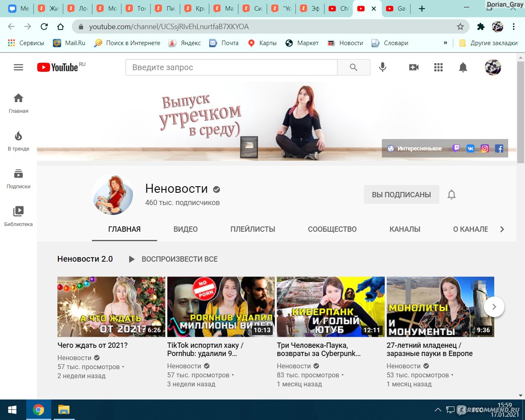525x420 pixels.
Task: Open the Chrome three-dot menu
Action: (x=514, y=27)
